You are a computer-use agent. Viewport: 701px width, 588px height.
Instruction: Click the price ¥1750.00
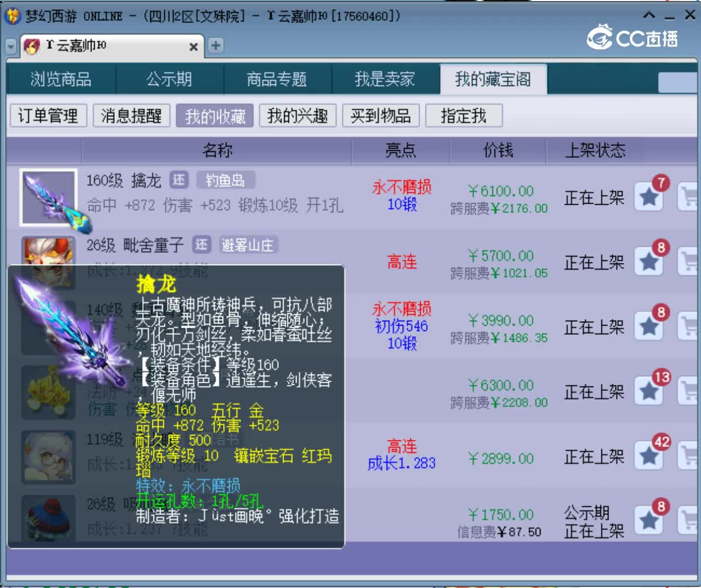(x=501, y=515)
